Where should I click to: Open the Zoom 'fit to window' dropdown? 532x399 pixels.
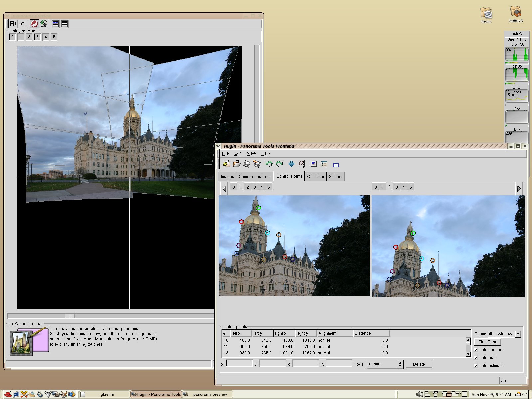(x=518, y=334)
